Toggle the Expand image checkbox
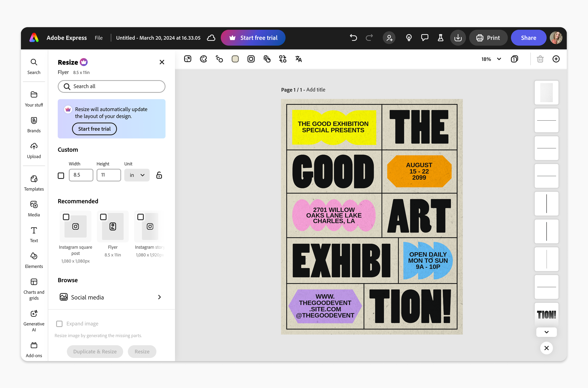 [59, 324]
